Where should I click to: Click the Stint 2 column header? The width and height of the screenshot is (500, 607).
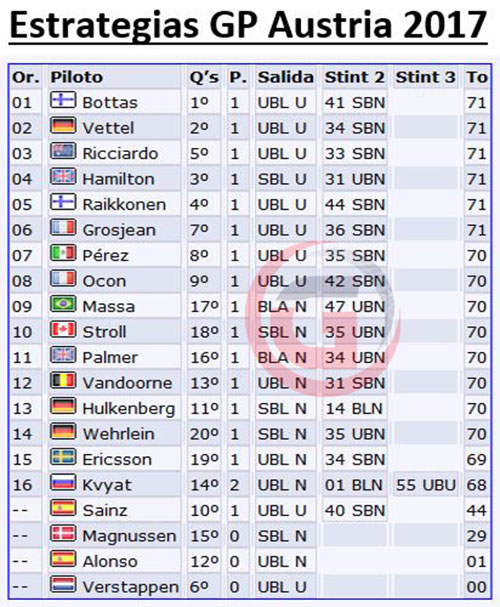pyautogui.click(x=354, y=77)
